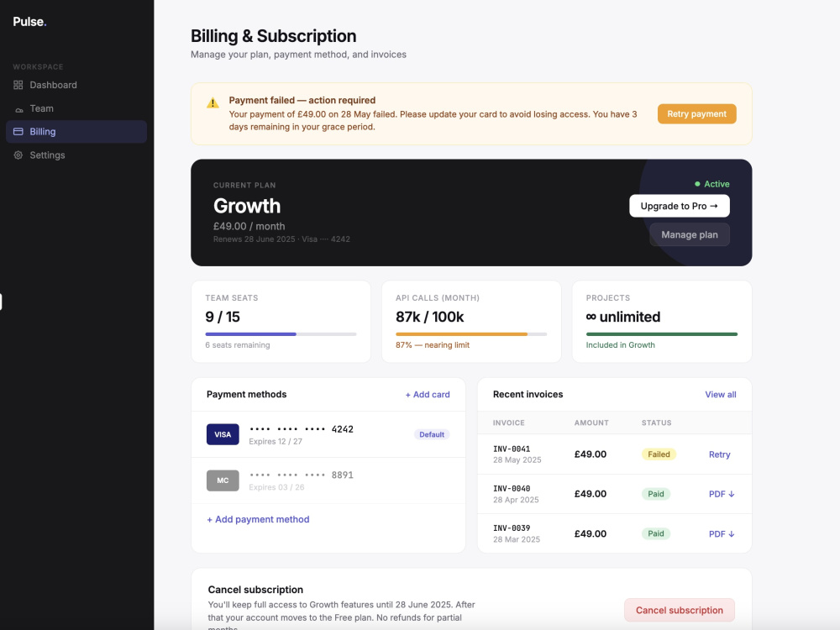Viewport: 840px width, 630px height.
Task: Click the Growth plan name
Action: (x=247, y=207)
